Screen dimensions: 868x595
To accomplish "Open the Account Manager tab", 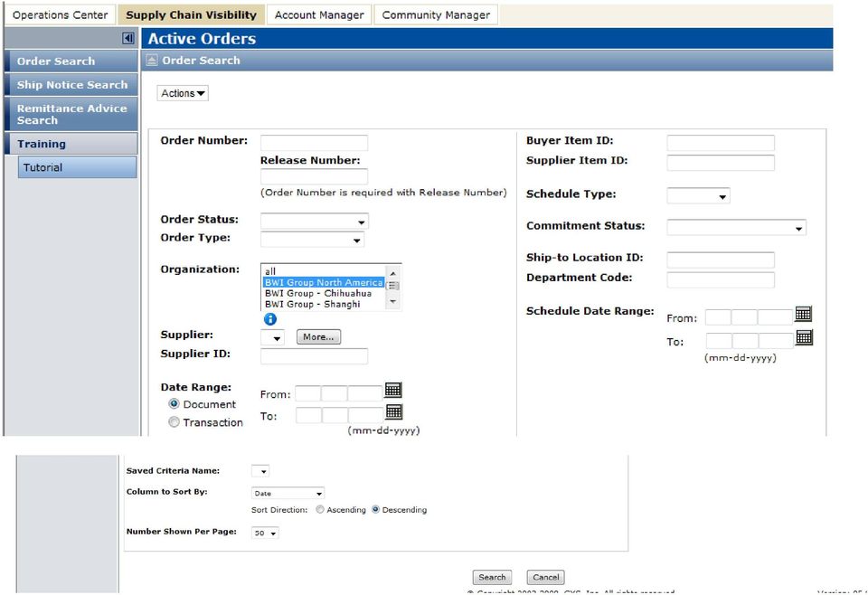I will pos(319,15).
